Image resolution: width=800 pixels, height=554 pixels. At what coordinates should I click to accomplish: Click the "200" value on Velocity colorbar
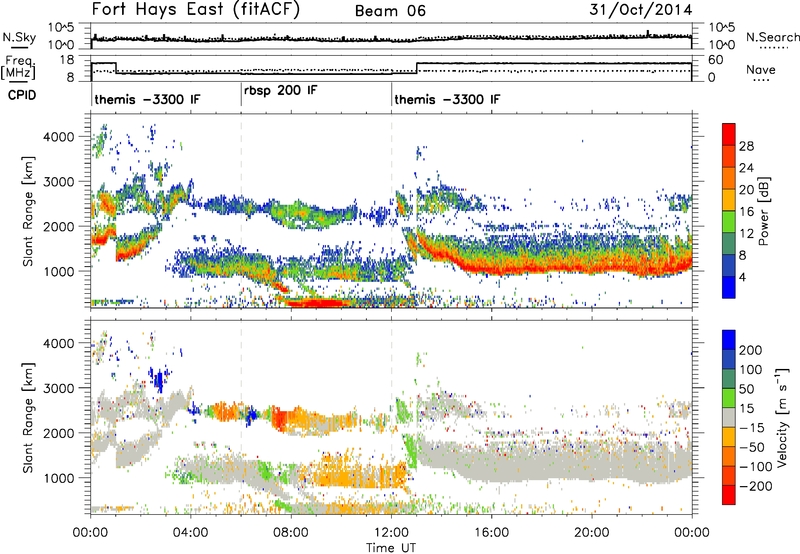click(x=751, y=350)
